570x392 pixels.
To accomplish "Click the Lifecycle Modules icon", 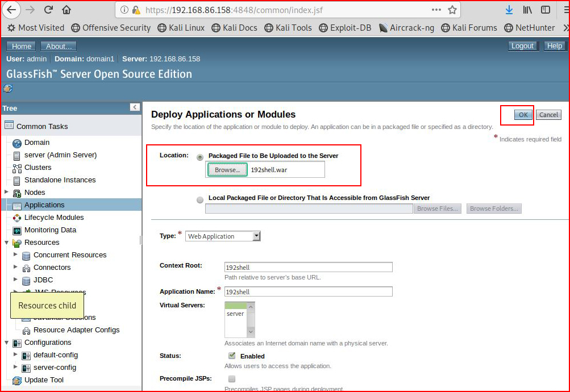I will point(16,218).
